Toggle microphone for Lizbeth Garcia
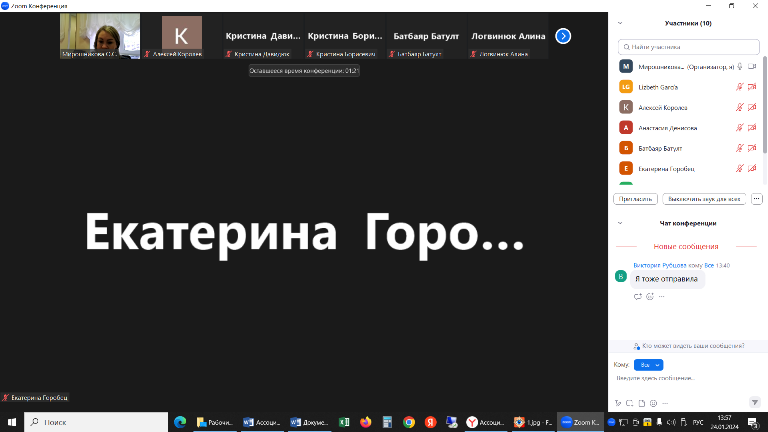 pyautogui.click(x=741, y=87)
